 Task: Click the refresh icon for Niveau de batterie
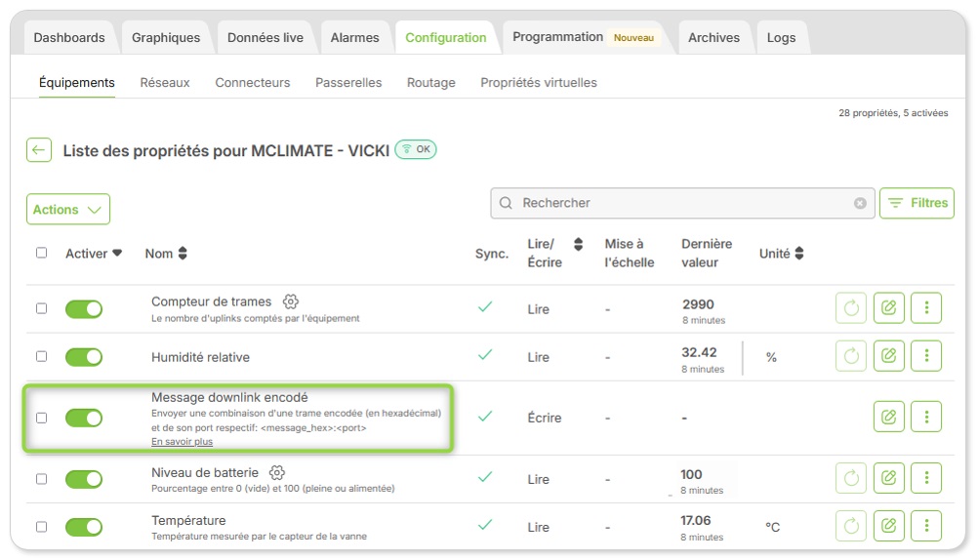[x=851, y=478]
